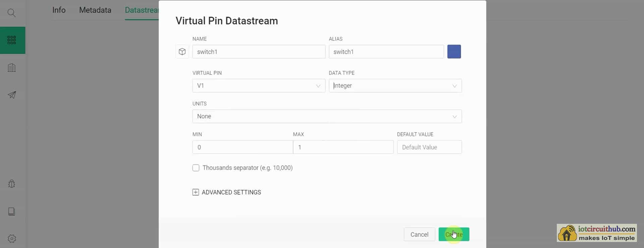
Task: Click the Name field containing switch1
Action: click(259, 52)
